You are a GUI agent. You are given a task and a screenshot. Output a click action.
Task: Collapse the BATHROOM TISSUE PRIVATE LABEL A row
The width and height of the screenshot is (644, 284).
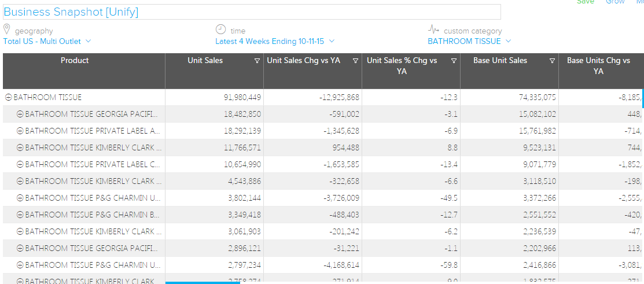20,131
